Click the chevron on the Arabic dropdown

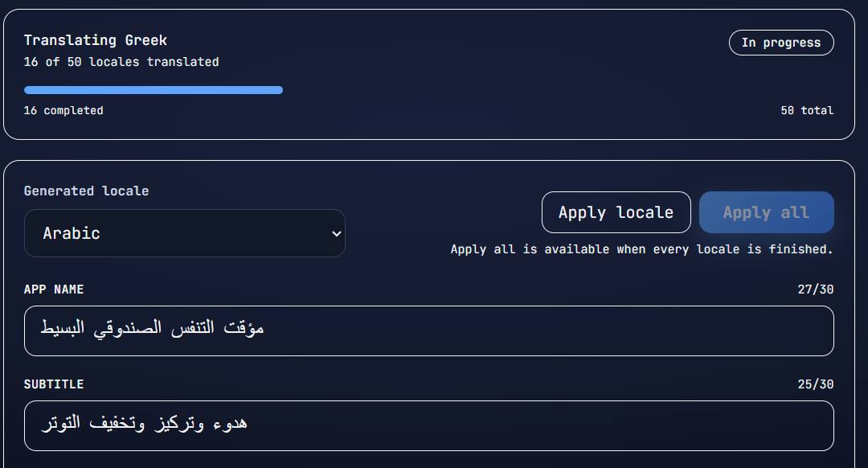pos(337,233)
